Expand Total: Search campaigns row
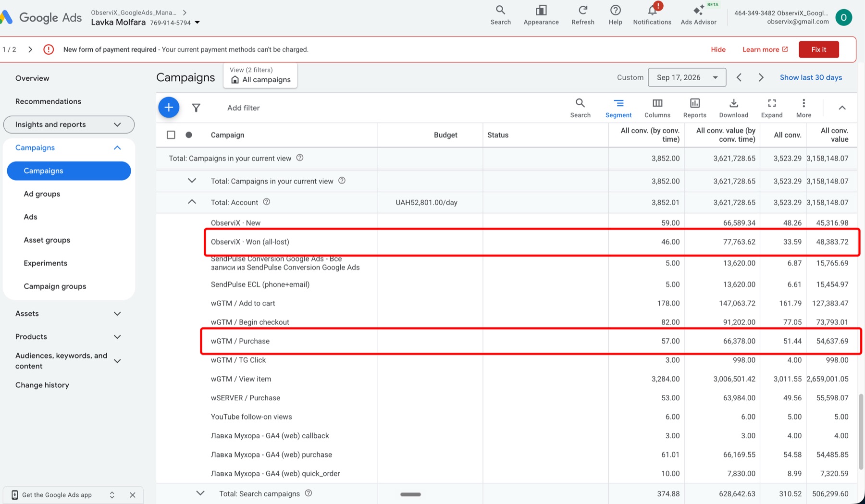This screenshot has width=865, height=504. (x=200, y=493)
